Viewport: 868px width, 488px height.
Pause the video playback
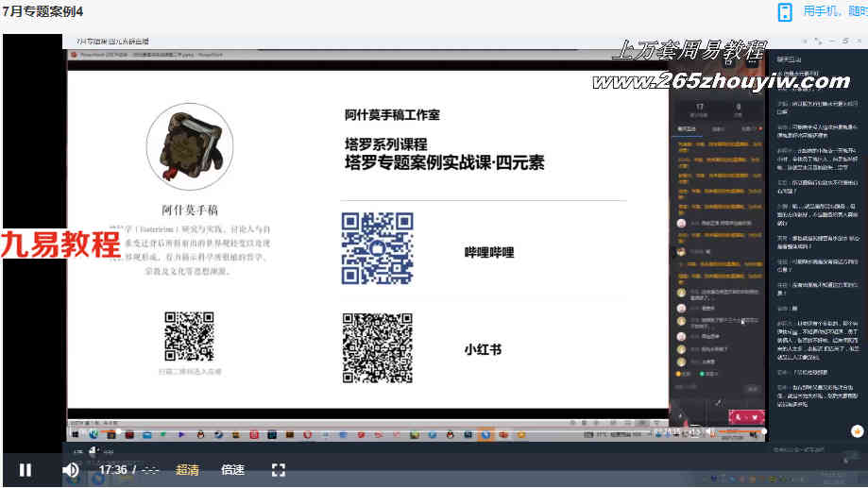point(25,470)
